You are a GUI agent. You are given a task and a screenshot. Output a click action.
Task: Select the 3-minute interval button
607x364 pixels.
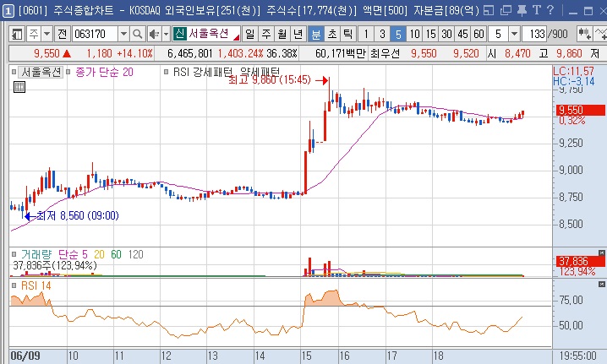382,34
